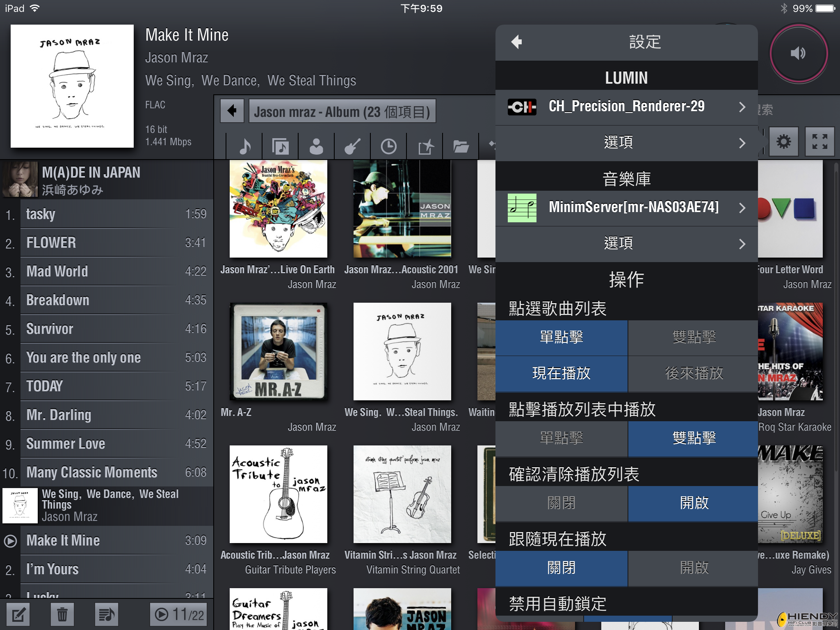Choose 後來播放 for song tap action
The width and height of the screenshot is (840, 630).
693,374
